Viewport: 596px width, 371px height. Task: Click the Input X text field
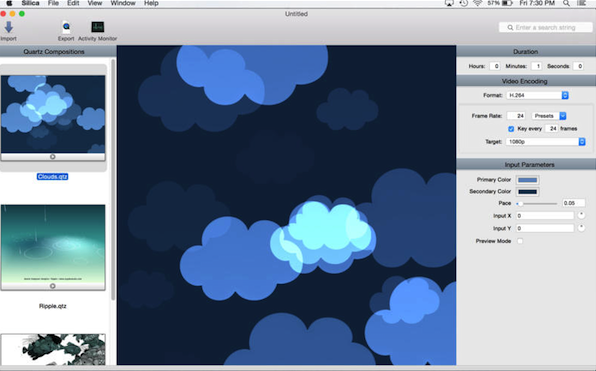click(x=545, y=216)
